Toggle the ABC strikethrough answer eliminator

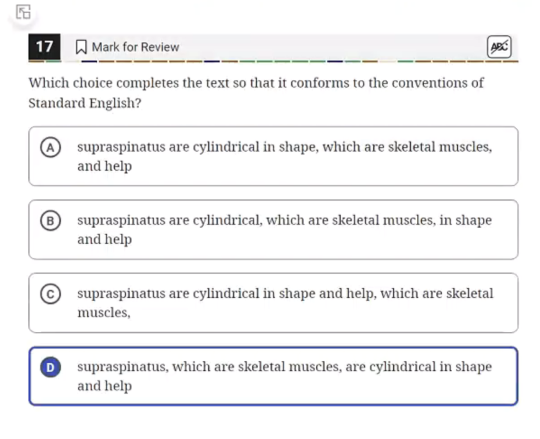tap(499, 47)
